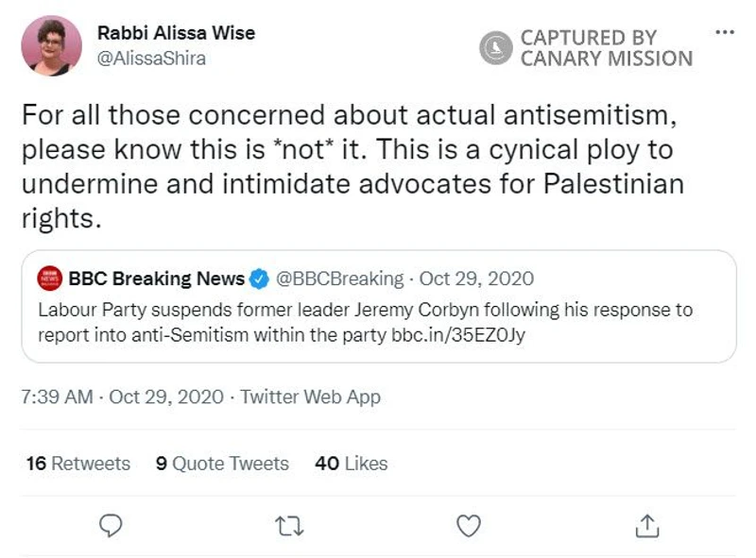
Task: Click the 7:39 AM Oct 29, 2020 timestamp
Action: 122,397
